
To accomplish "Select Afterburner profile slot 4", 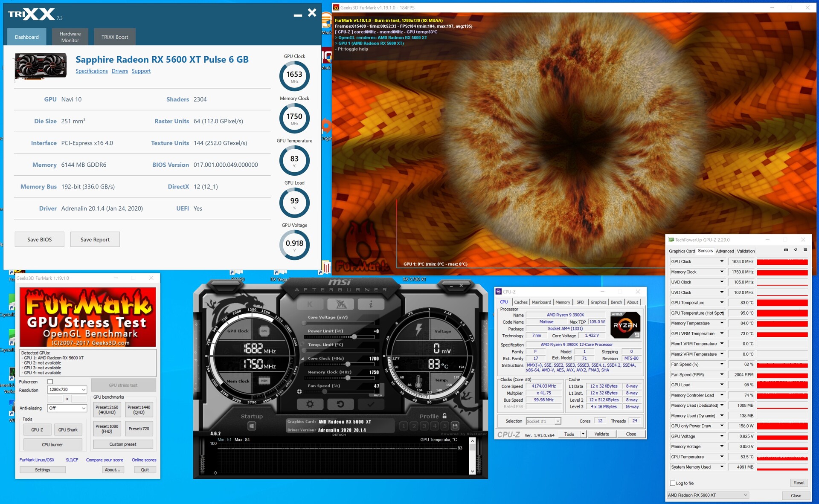I will tap(435, 426).
